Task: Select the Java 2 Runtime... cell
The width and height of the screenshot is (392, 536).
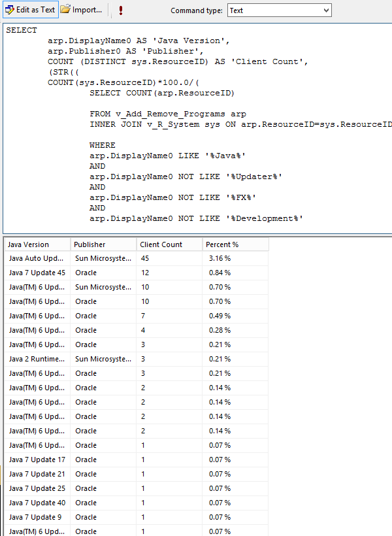Action: pos(37,359)
